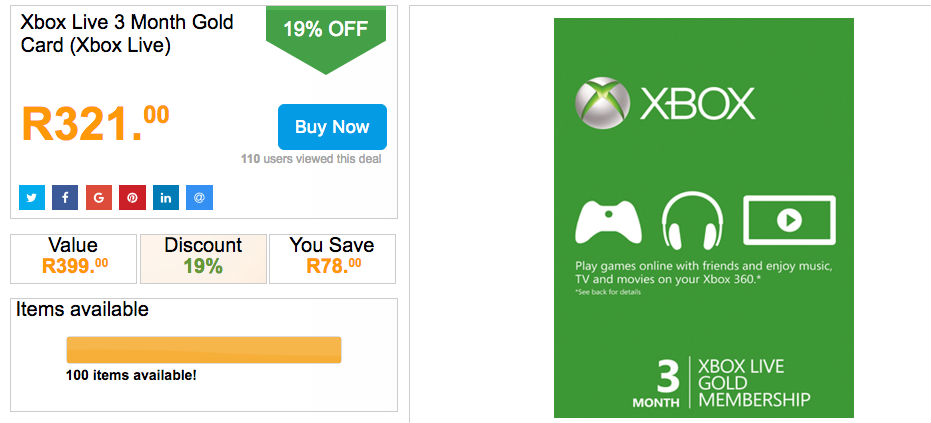This screenshot has height=423, width=931.
Task: Click the Xbox Live 3 Month Gold Card title
Action: pyautogui.click(x=127, y=33)
